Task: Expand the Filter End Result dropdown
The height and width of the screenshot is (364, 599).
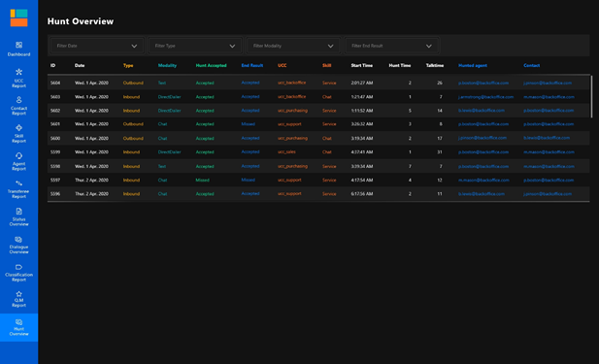Action: coord(391,46)
